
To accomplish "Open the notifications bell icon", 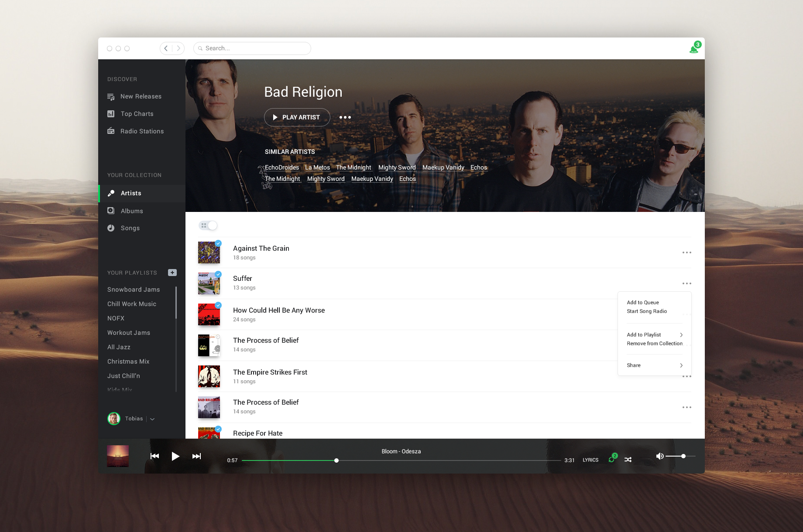I will tap(694, 49).
